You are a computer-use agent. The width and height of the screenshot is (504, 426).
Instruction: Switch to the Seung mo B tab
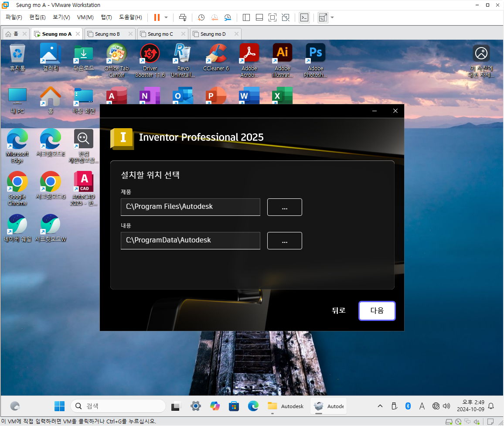pos(107,34)
